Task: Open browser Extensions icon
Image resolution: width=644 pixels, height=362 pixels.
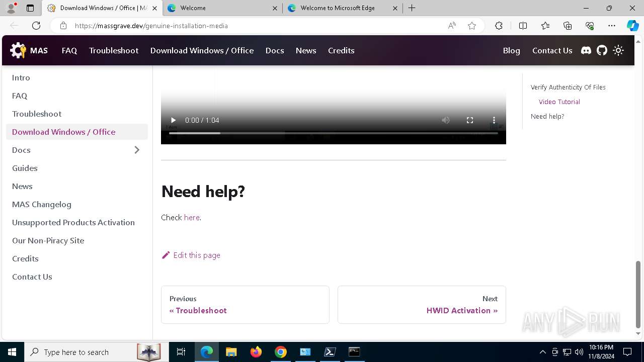Action: [499, 26]
